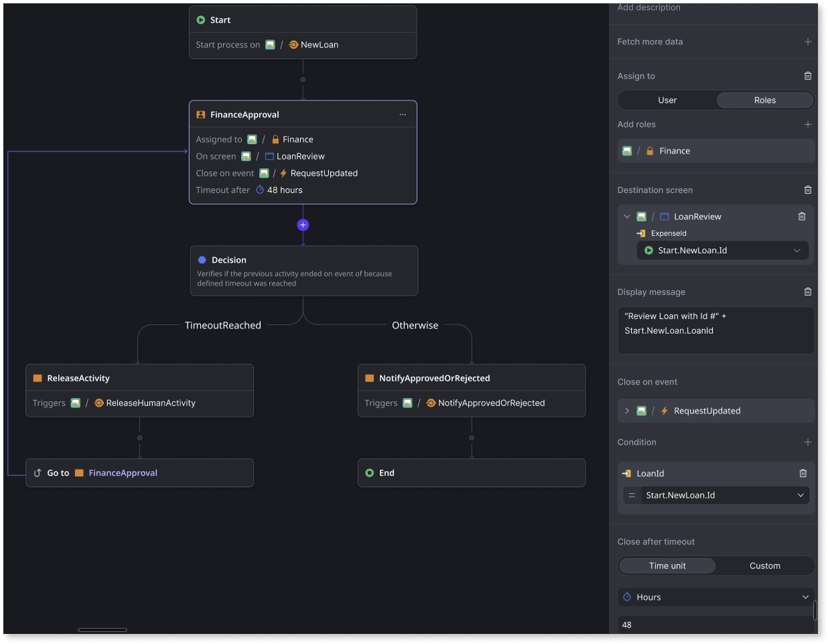Screen dimensions: 828x644
Task: Switch Close after timeout to Custom
Action: (x=765, y=566)
